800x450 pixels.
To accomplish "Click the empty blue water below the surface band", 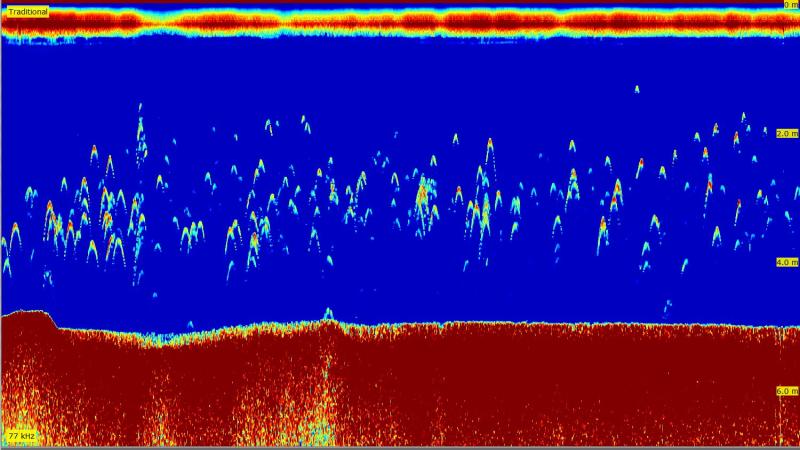I will [400, 70].
